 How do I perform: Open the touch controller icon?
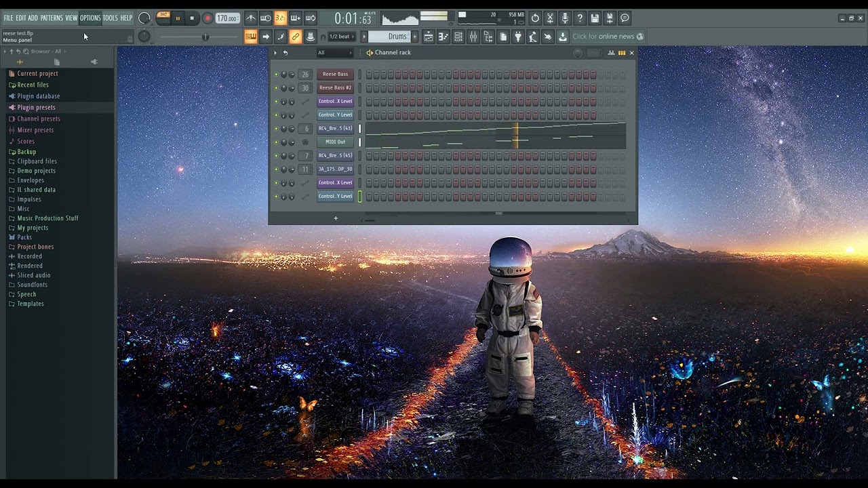click(548, 37)
